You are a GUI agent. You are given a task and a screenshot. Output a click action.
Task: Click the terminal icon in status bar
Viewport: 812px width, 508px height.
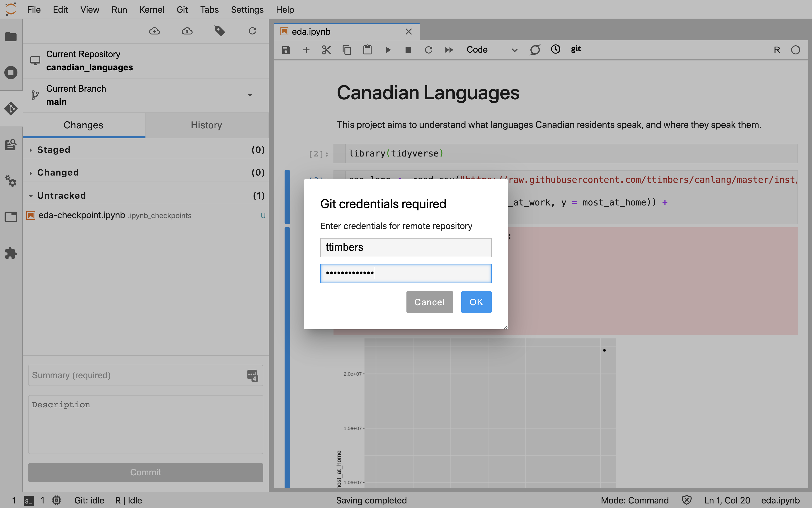29,501
